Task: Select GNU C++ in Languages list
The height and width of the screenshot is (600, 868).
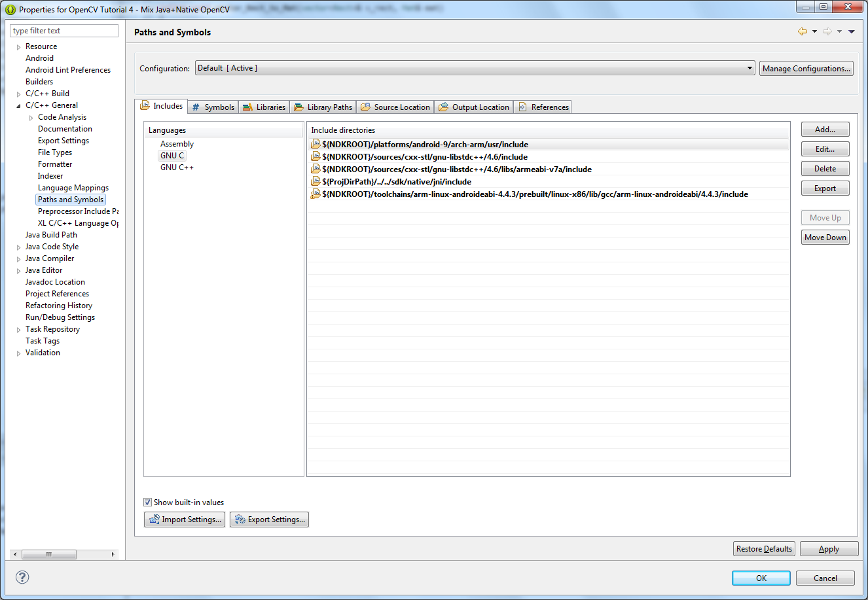Action: [177, 168]
